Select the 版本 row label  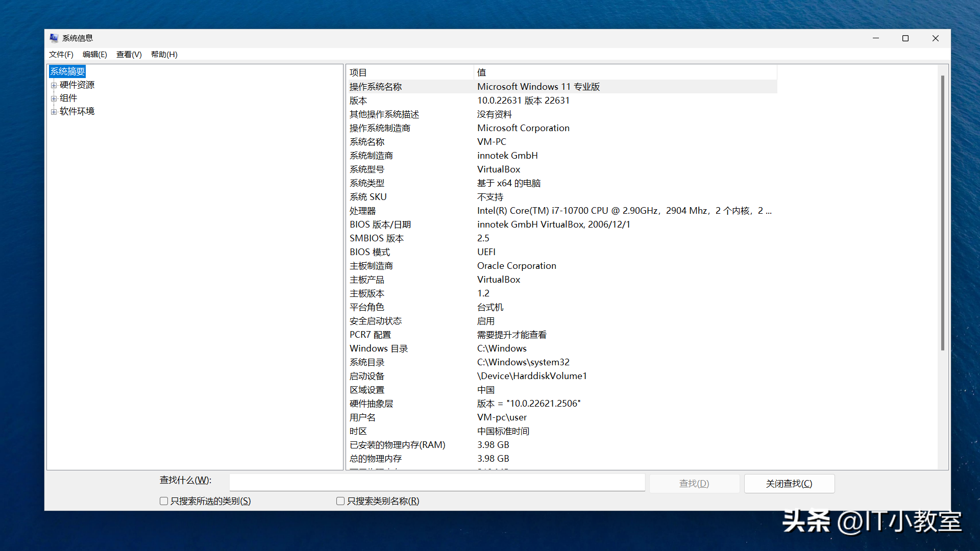tap(358, 101)
